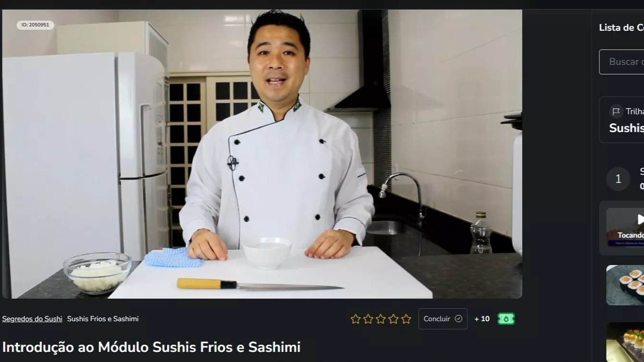Click the checkmark circle inside Concluir

pos(458,319)
